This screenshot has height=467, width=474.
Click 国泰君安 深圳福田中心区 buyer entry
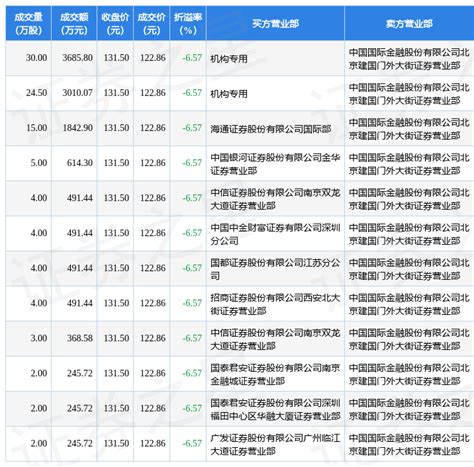click(275, 409)
